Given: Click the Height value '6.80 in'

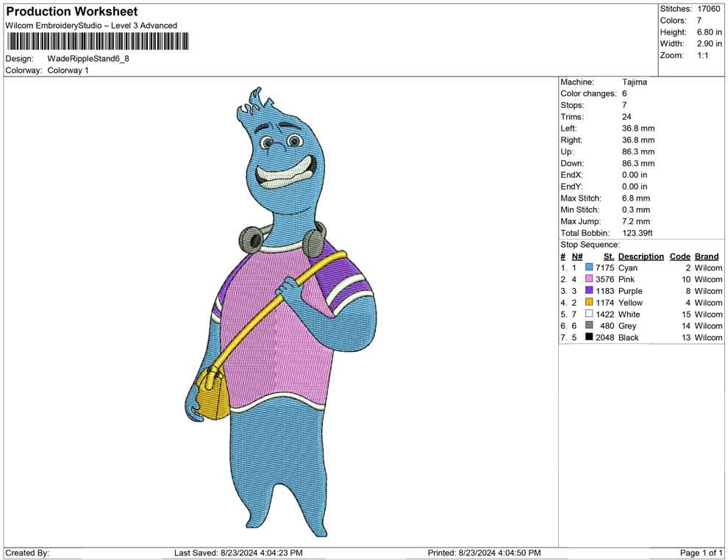Looking at the screenshot, I should pyautogui.click(x=709, y=32).
